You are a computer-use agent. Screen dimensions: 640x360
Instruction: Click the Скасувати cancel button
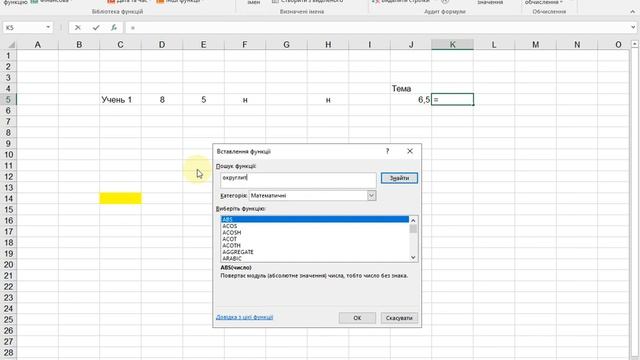(x=399, y=318)
